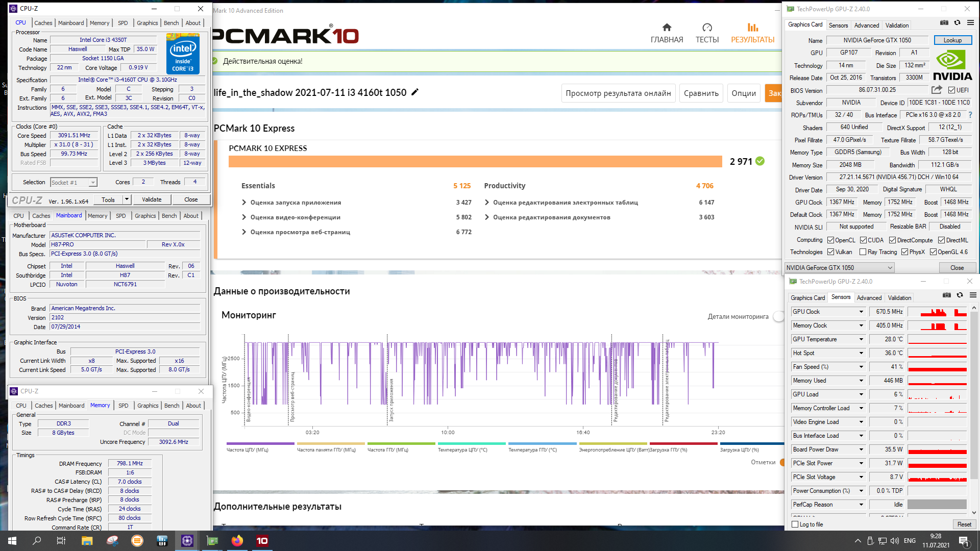Screen dimensions: 980x551
Task: Toggle the Vulkan checkbox
Action: [x=830, y=252]
